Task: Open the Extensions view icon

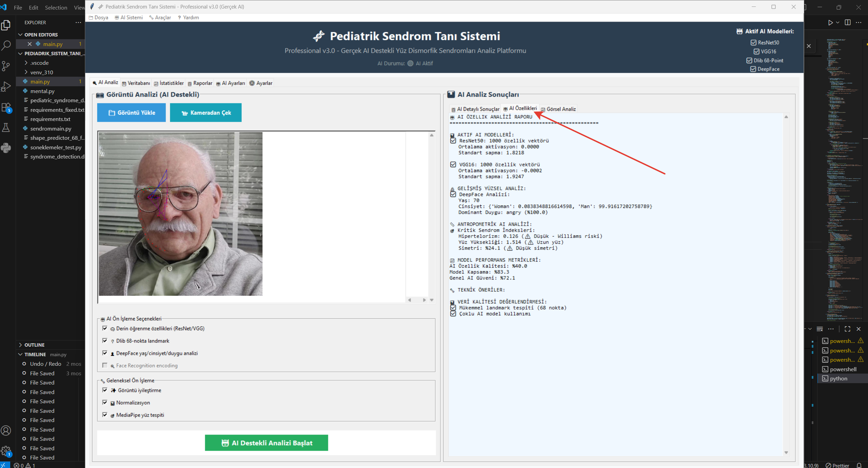Action: pyautogui.click(x=6, y=107)
